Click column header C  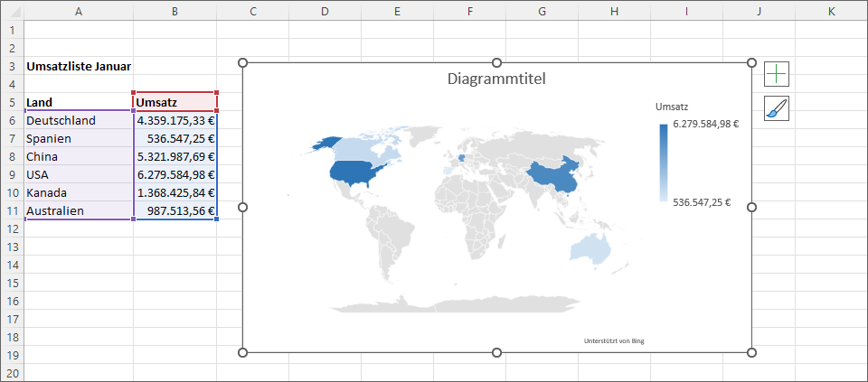point(252,11)
